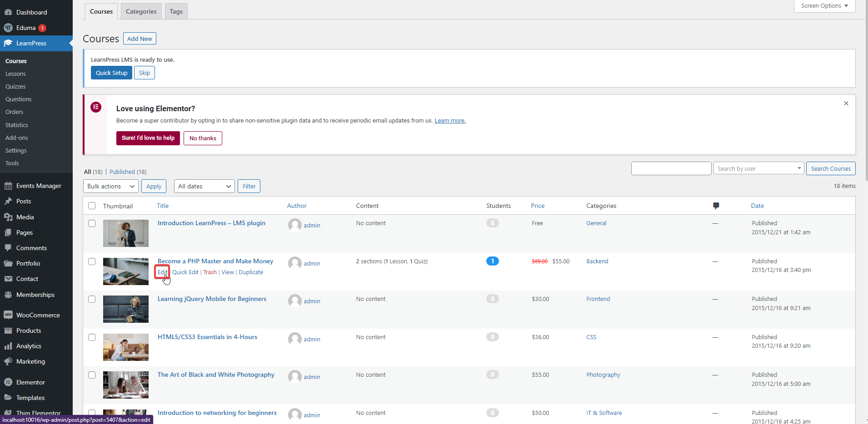Open Search by user dropdown
The width and height of the screenshot is (868, 424).
click(758, 168)
